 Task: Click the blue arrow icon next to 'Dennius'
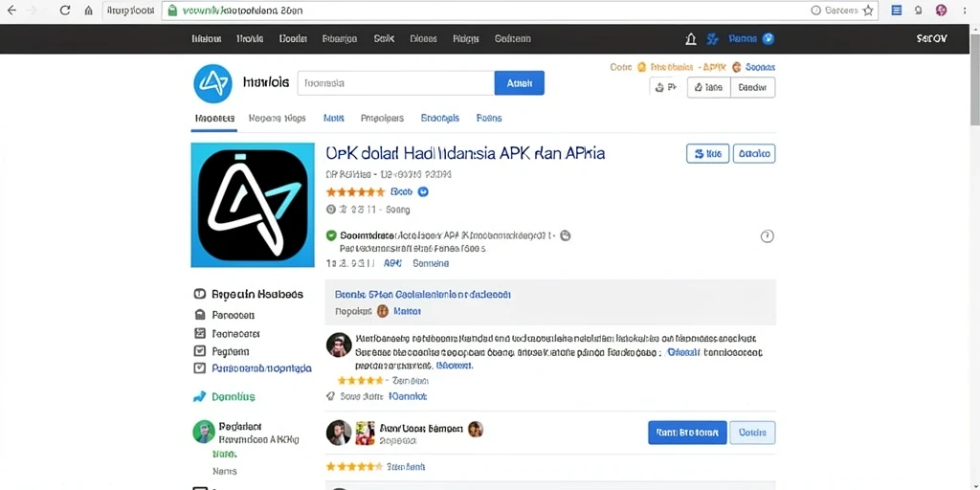click(x=199, y=396)
